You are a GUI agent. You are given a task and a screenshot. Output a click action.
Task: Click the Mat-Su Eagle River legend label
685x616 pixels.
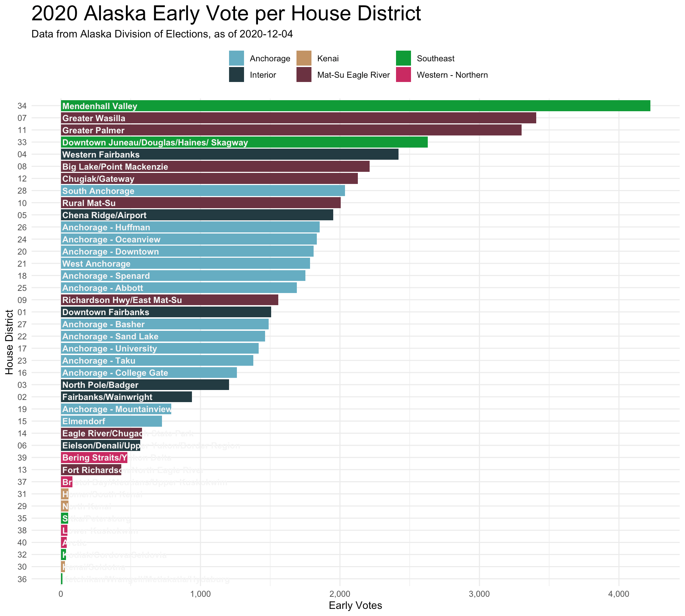pyautogui.click(x=354, y=75)
